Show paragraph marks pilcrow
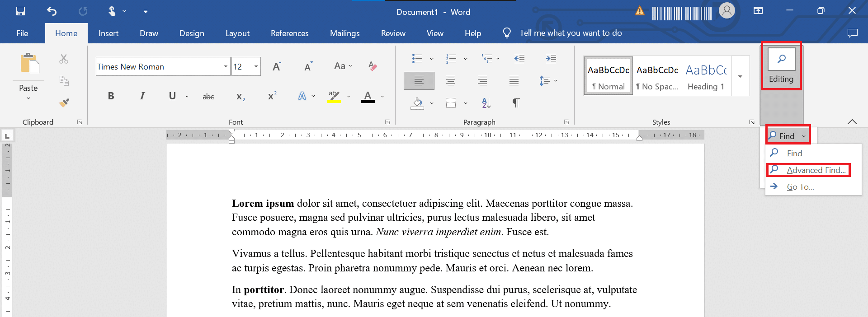The image size is (868, 317). 516,103
